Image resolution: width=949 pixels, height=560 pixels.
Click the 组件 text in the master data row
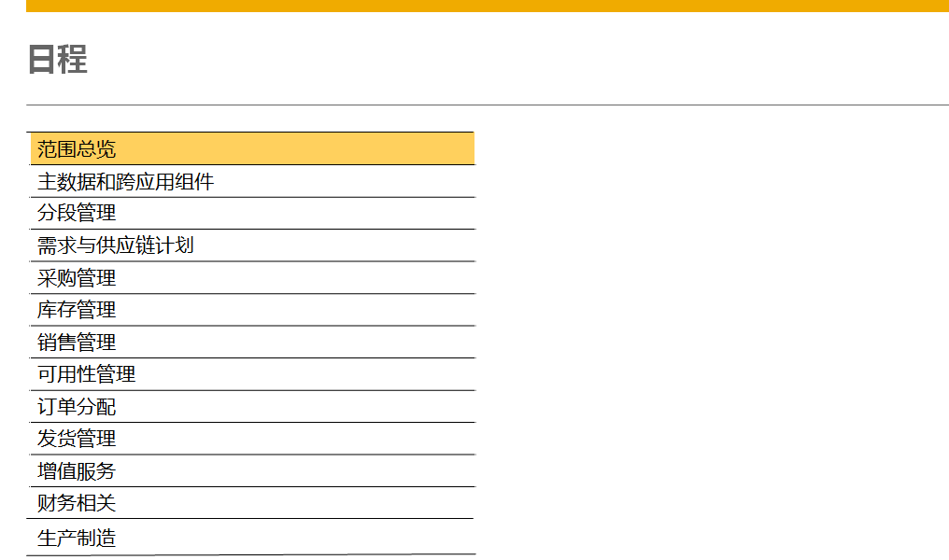(194, 182)
